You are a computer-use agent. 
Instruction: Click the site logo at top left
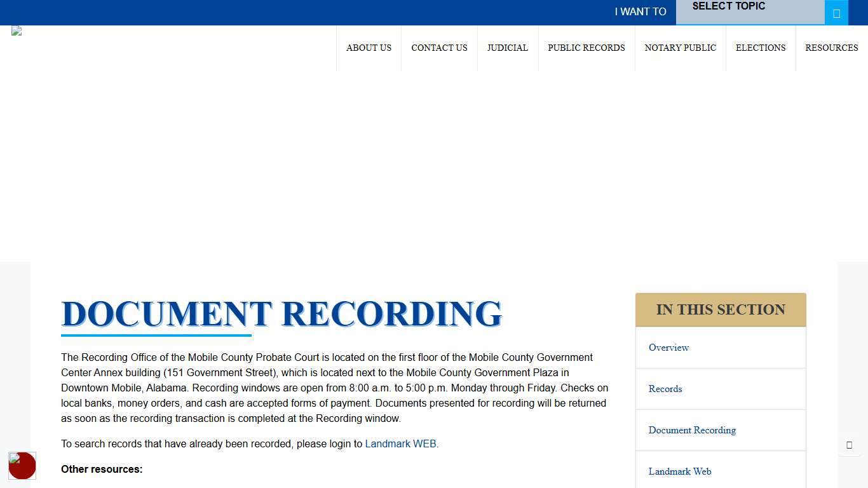[x=16, y=30]
